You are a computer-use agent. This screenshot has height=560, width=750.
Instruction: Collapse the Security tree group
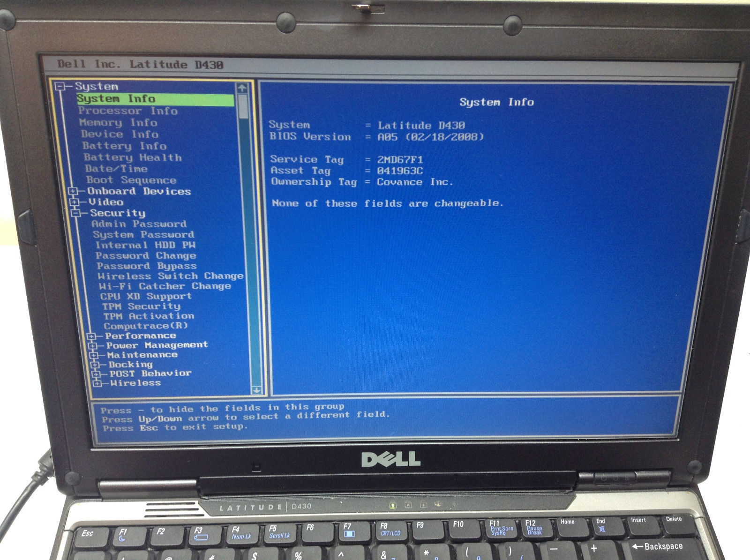75,213
